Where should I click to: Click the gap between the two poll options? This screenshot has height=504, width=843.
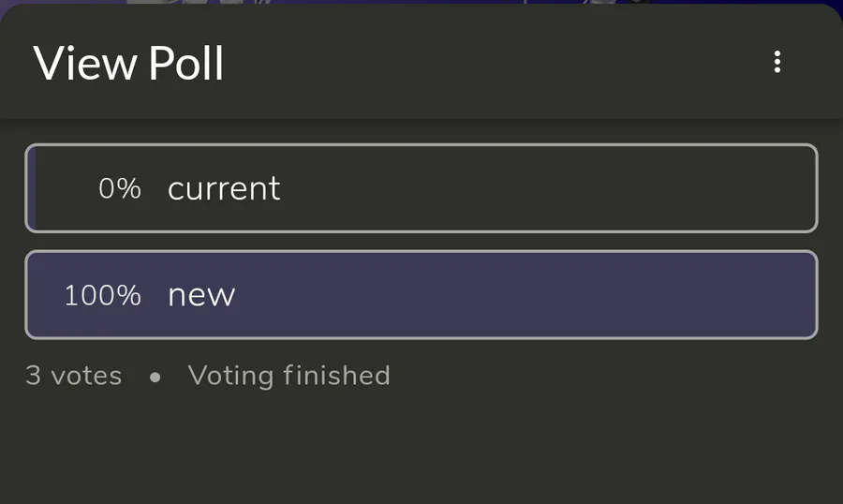421,242
